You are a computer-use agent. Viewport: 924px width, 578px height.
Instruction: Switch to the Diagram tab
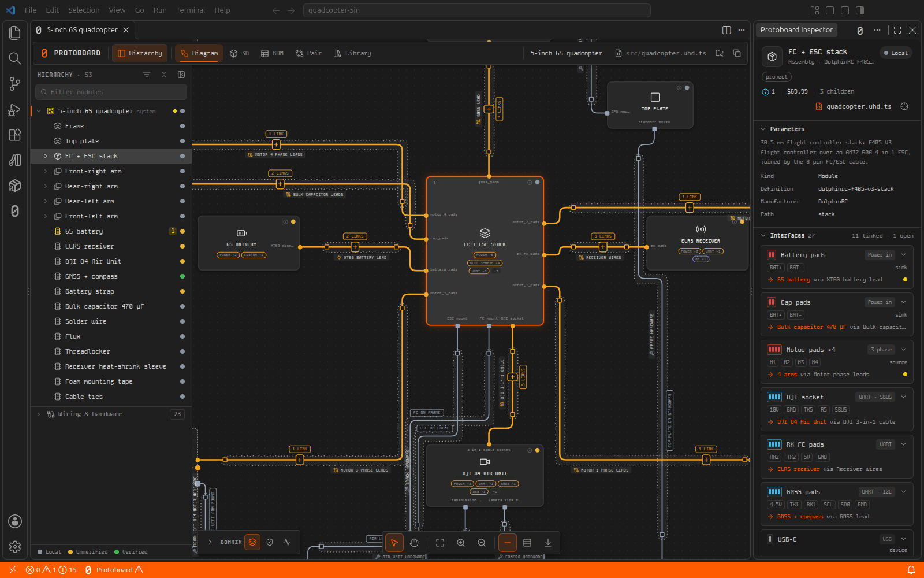pos(199,53)
